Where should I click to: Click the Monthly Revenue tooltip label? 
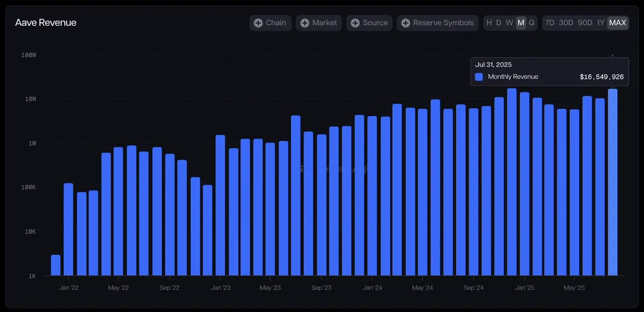tap(513, 76)
